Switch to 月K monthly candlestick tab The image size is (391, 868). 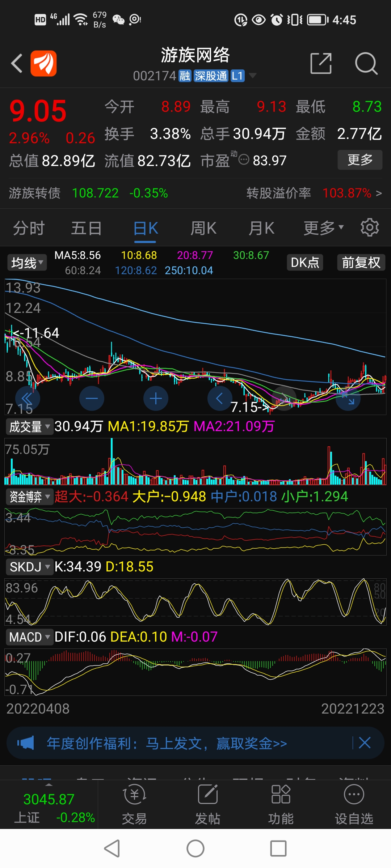click(261, 228)
